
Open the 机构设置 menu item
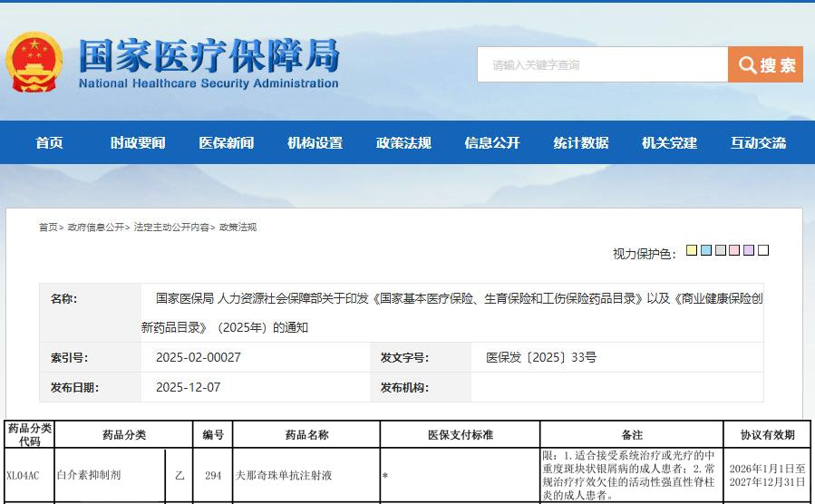click(x=315, y=143)
